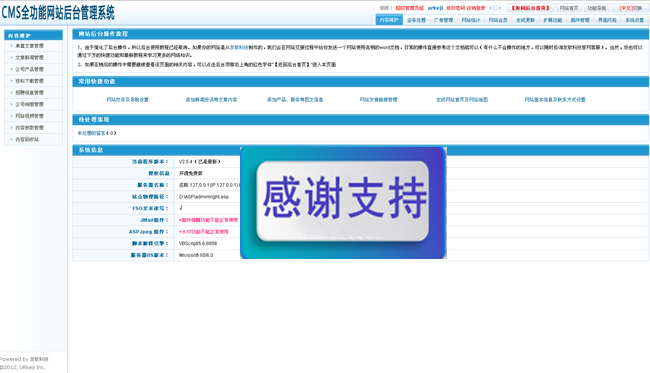Click the left arrow icon beside 注销登录
The height and width of the screenshot is (373, 650).
490,8
